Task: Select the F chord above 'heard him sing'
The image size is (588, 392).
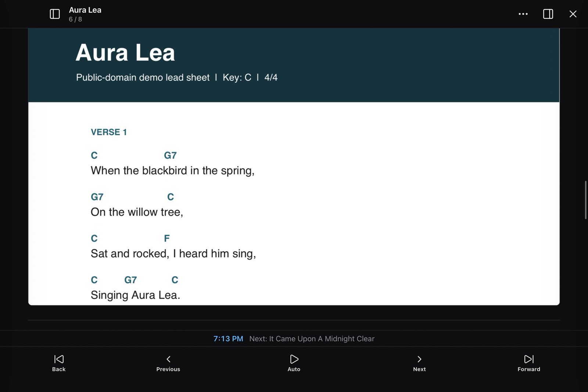Action: pos(167,239)
